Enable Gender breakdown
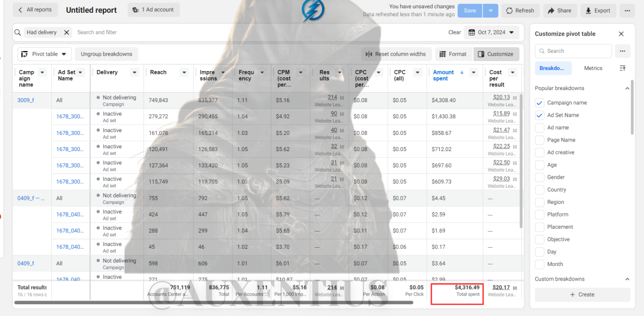The width and height of the screenshot is (644, 316). pyautogui.click(x=539, y=177)
